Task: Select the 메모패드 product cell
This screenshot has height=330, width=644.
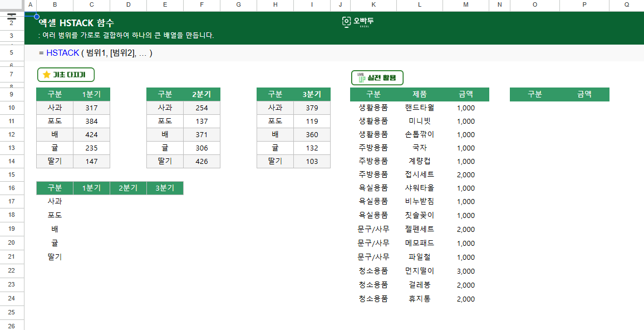Action: click(x=419, y=243)
